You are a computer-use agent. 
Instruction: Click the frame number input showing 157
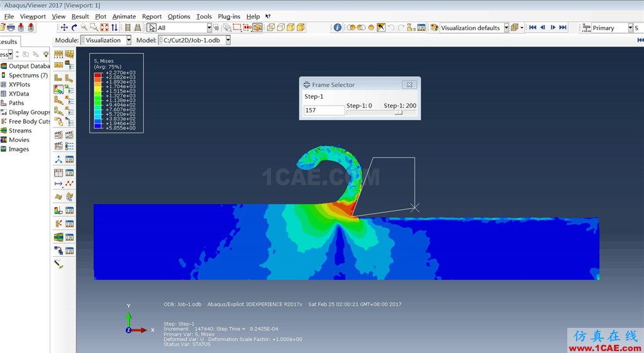324,111
